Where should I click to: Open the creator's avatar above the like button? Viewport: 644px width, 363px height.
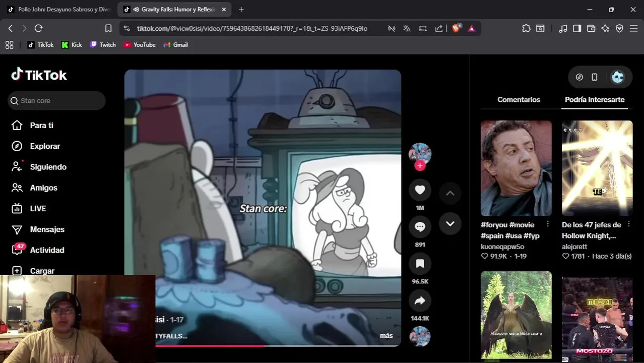pyautogui.click(x=420, y=153)
